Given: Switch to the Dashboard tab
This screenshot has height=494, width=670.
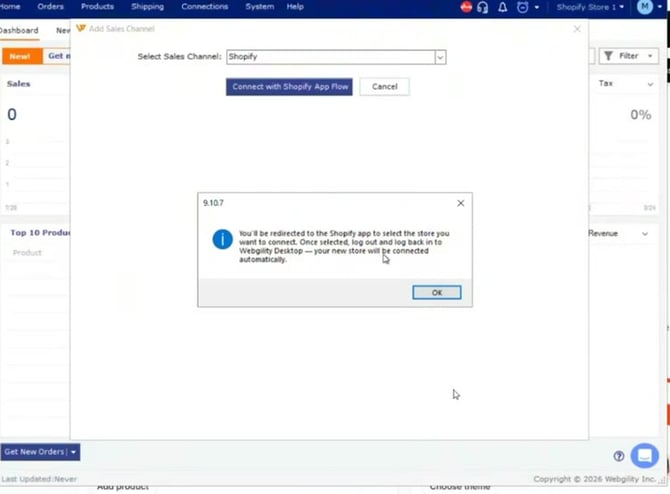Looking at the screenshot, I should (19, 31).
